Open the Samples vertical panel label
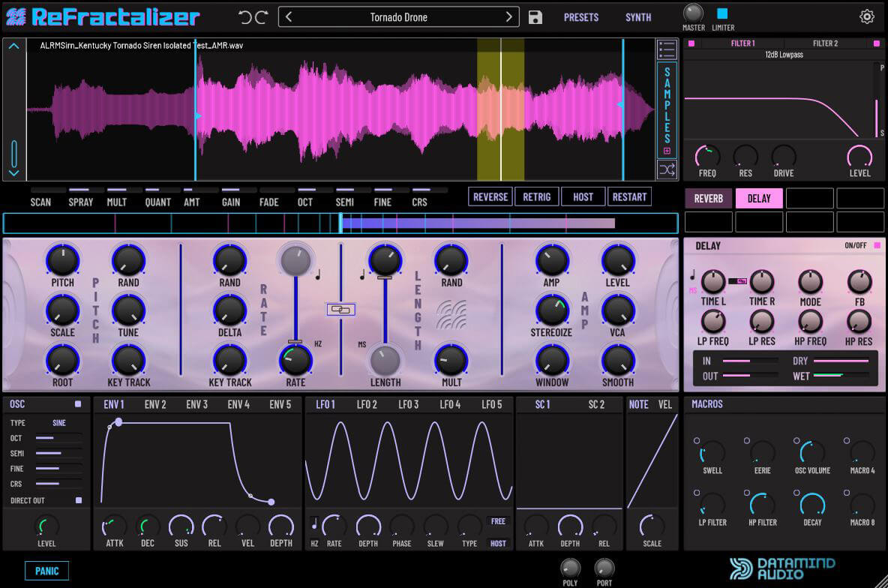 (666, 105)
